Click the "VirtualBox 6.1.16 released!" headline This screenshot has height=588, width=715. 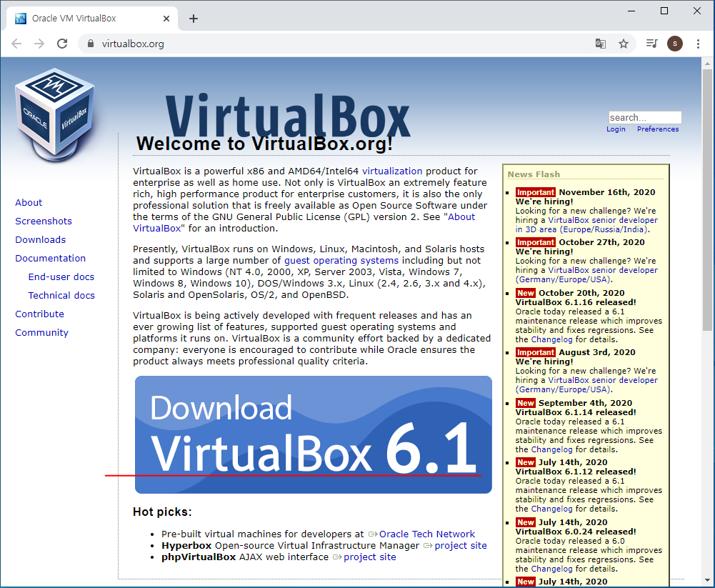click(576, 302)
